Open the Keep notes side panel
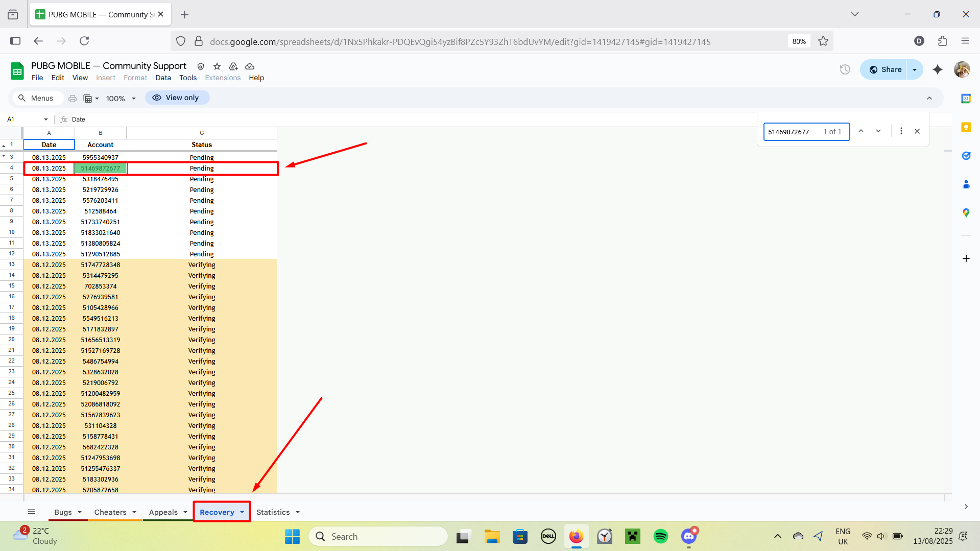Image resolution: width=980 pixels, height=551 pixels. 966,127
